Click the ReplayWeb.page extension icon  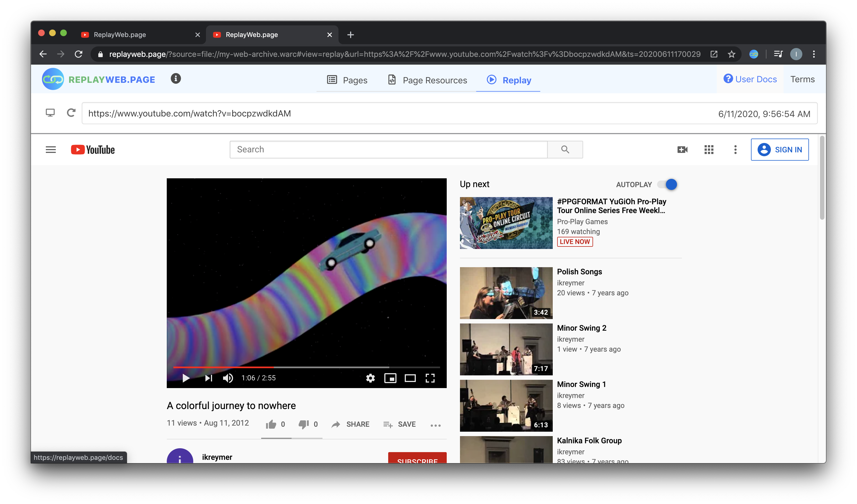coord(754,54)
